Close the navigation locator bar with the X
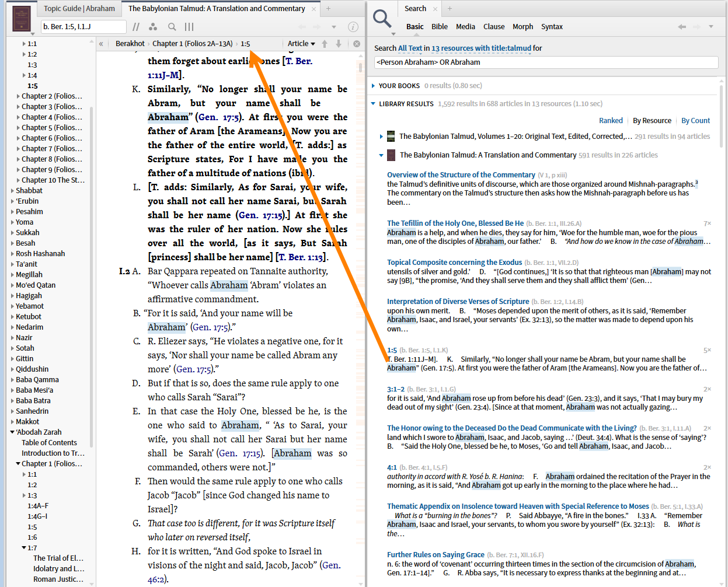 [357, 44]
